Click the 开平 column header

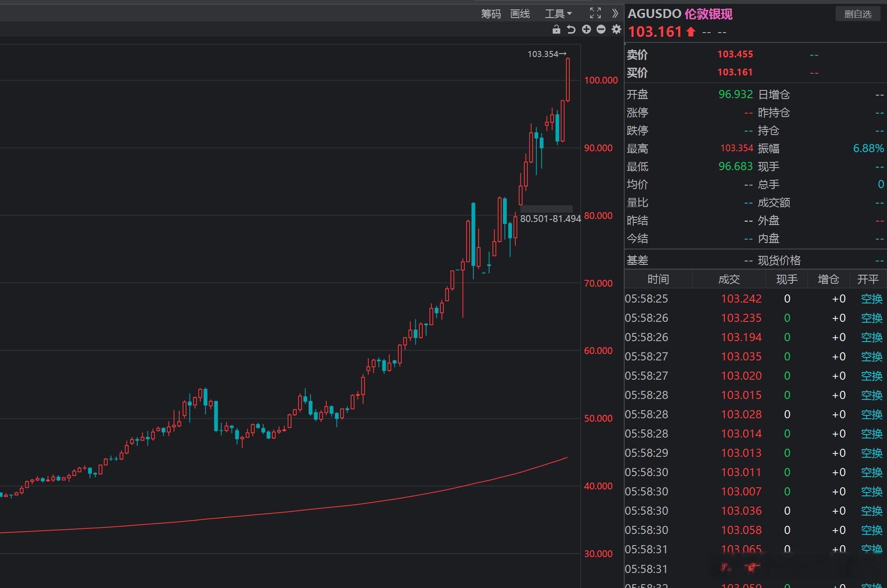click(868, 279)
